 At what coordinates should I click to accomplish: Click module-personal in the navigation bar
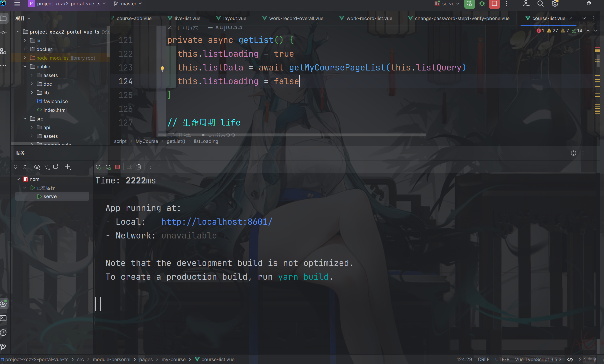111,359
